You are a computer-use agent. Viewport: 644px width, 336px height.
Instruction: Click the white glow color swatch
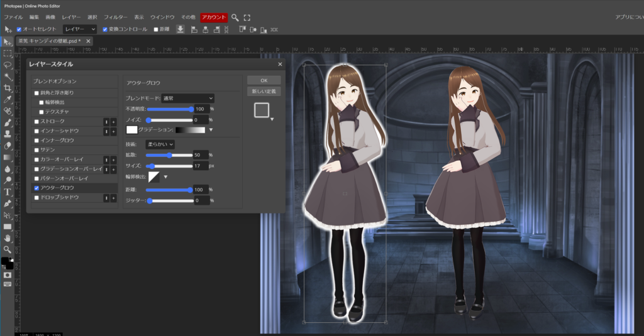tap(132, 130)
